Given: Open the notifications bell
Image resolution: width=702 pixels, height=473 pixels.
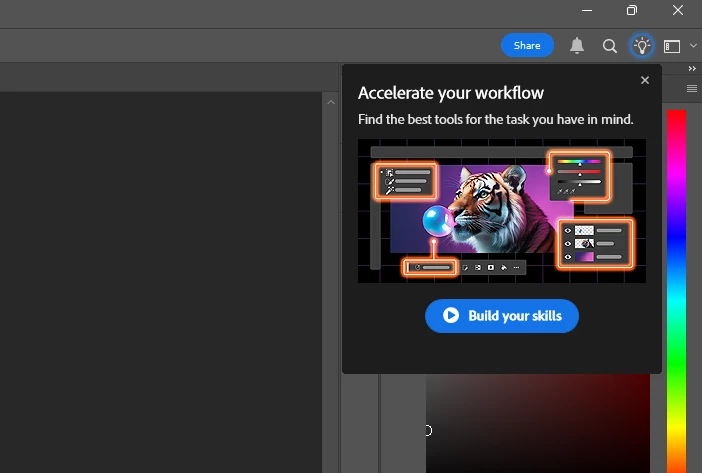Looking at the screenshot, I should 577,46.
